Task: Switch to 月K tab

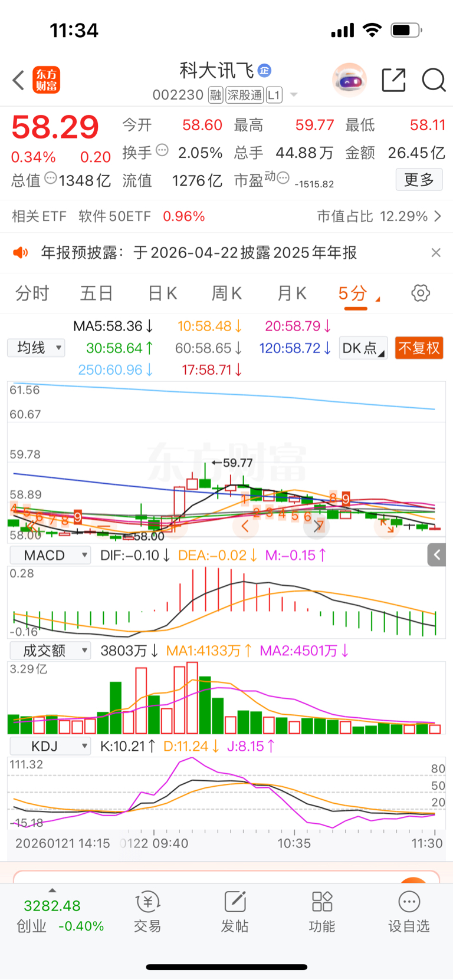Action: [x=292, y=293]
